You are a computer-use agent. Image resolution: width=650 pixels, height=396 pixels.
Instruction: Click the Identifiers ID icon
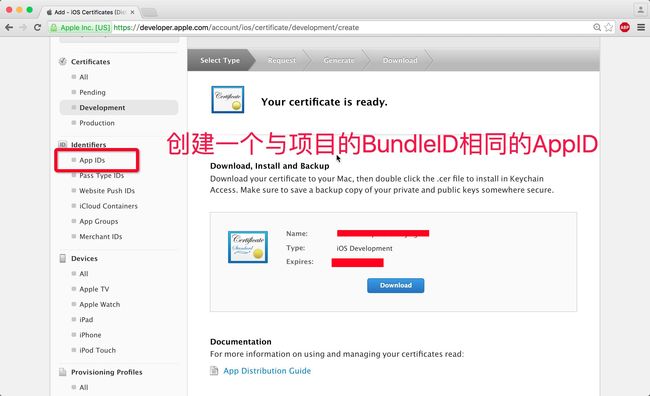coord(63,145)
